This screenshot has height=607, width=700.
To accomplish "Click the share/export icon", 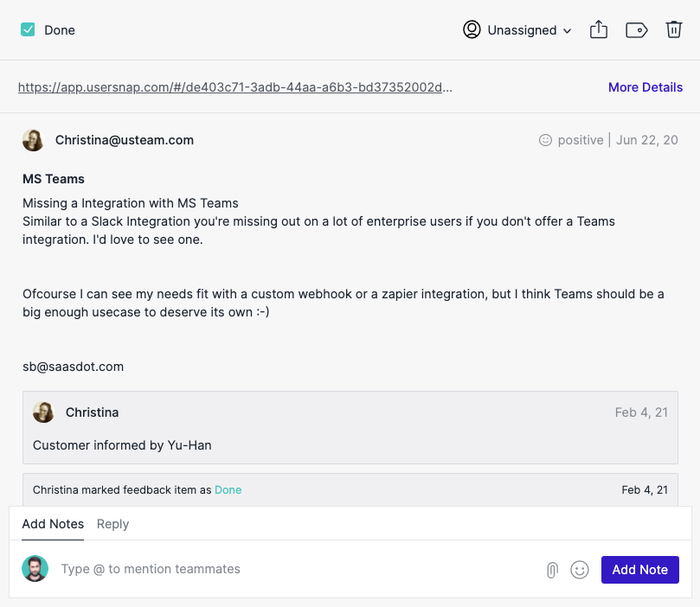I will (x=598, y=30).
